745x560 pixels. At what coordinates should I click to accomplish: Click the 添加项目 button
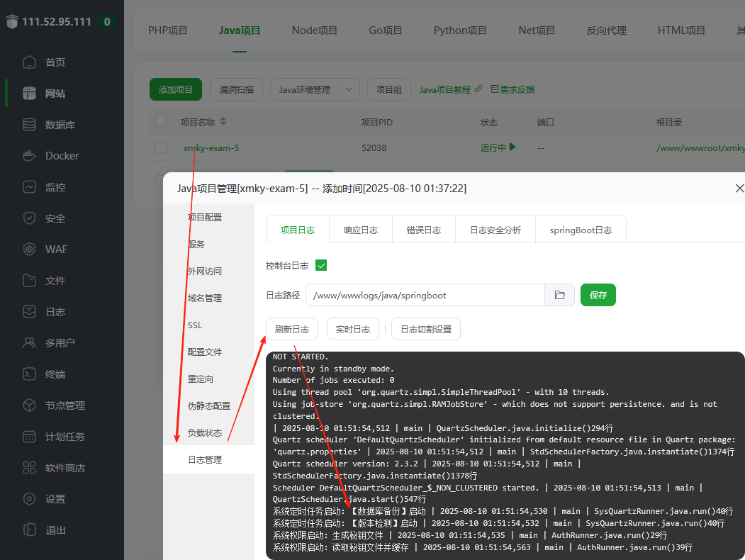176,89
